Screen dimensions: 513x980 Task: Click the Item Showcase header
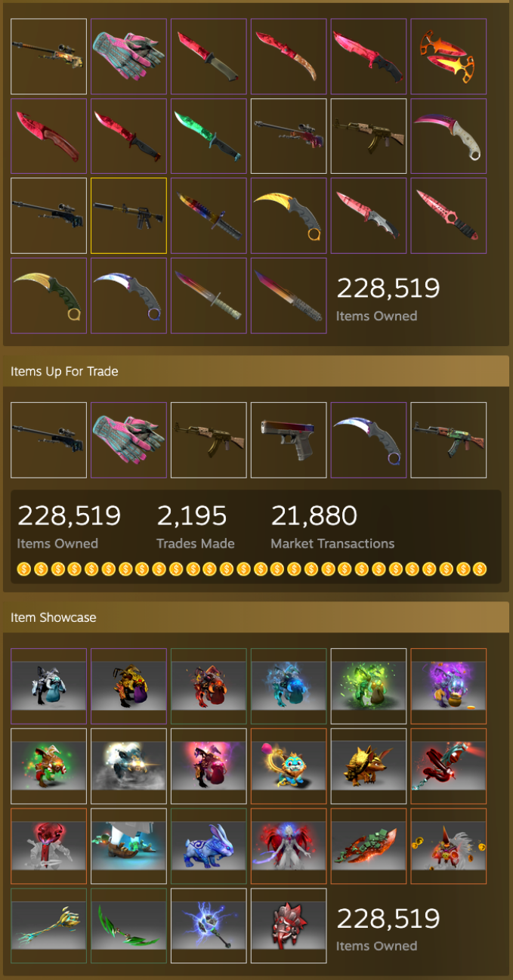coord(54,617)
